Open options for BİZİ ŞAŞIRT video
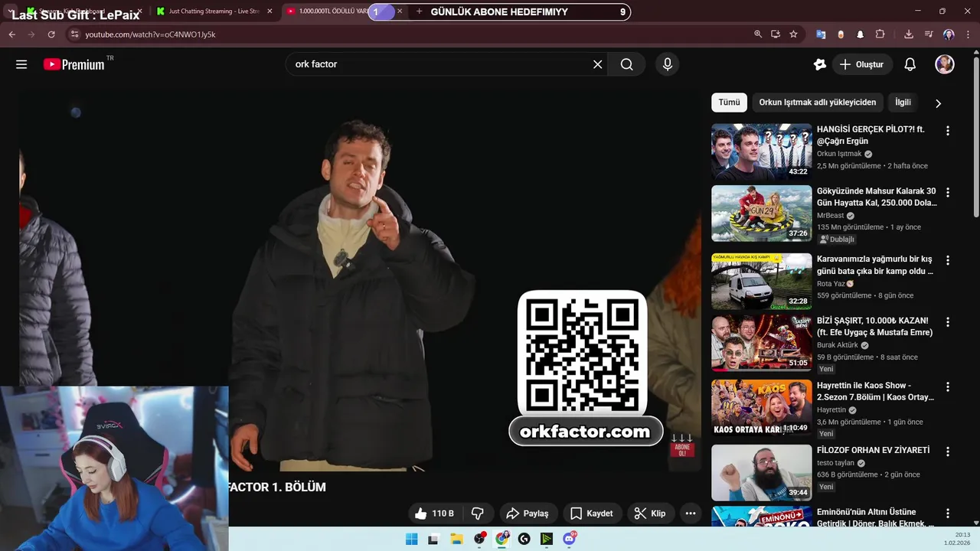This screenshot has width=980, height=551. coord(947,322)
